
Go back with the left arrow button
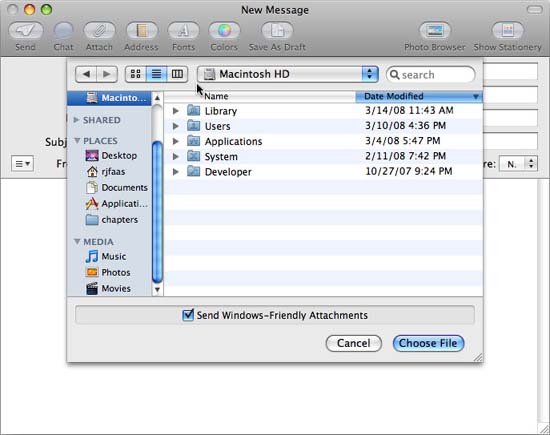point(86,74)
